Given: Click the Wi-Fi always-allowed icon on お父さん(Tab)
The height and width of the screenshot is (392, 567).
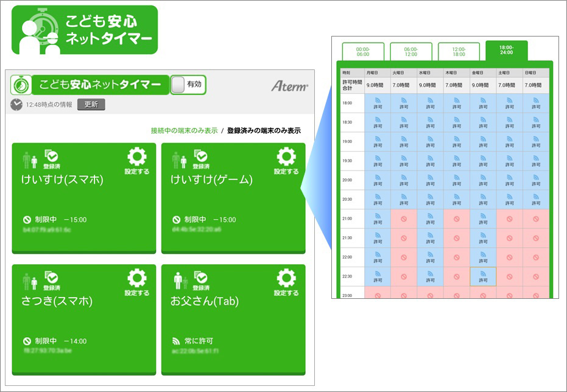Looking at the screenshot, I should [x=176, y=341].
